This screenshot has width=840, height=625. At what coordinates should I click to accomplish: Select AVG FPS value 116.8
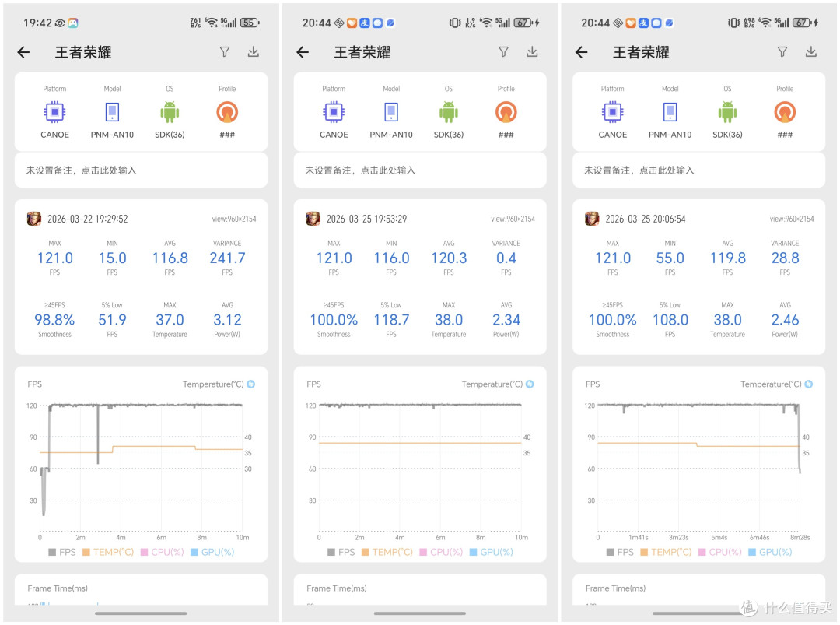pyautogui.click(x=170, y=258)
